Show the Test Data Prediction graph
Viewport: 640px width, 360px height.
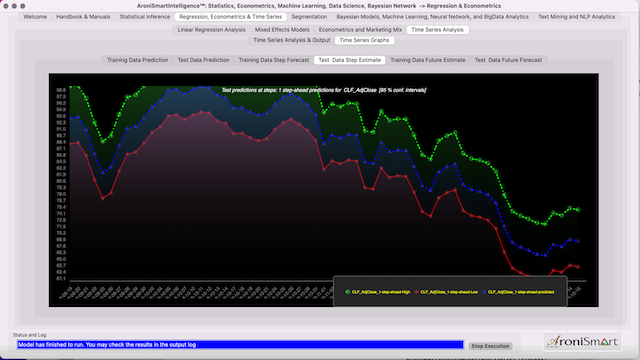(x=203, y=60)
